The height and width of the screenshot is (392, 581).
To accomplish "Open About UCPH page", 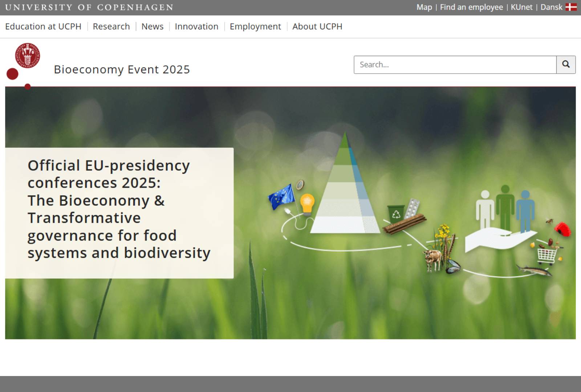I will click(317, 26).
